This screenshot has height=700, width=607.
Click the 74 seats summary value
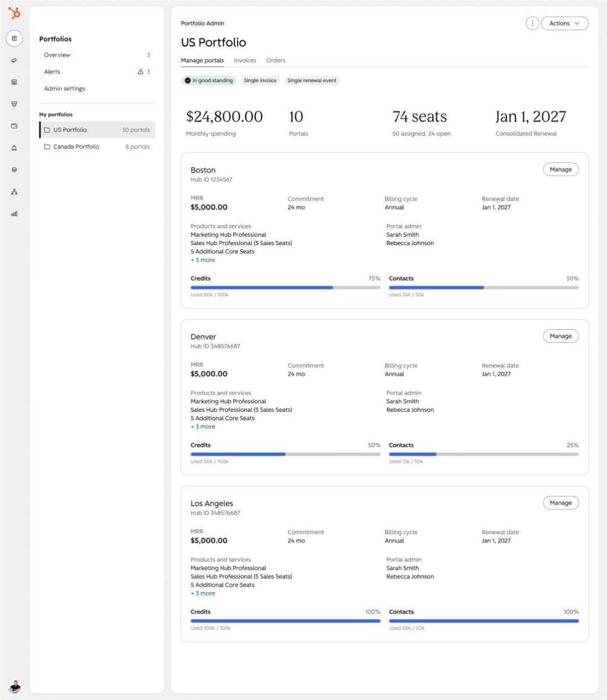tap(420, 116)
